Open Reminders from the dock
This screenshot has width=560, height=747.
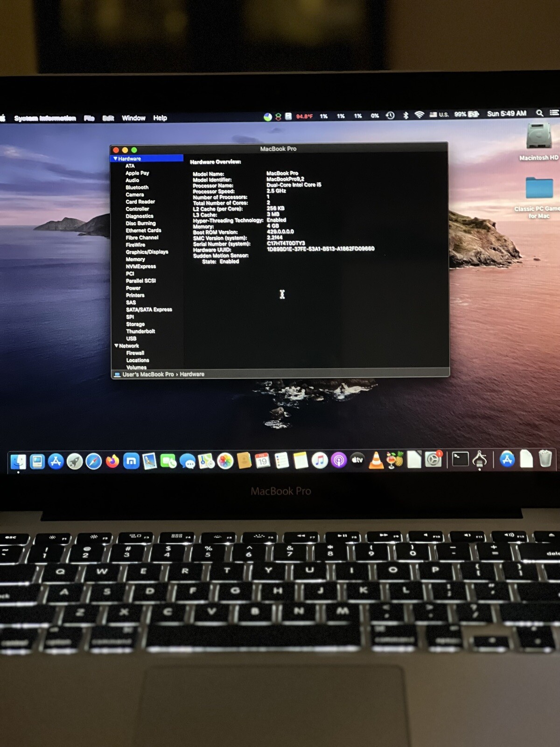pyautogui.click(x=281, y=461)
